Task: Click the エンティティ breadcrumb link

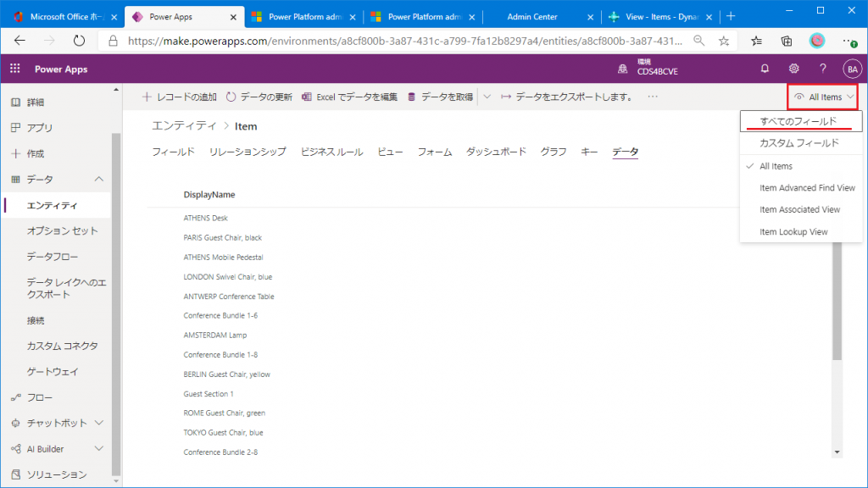Action: [184, 126]
